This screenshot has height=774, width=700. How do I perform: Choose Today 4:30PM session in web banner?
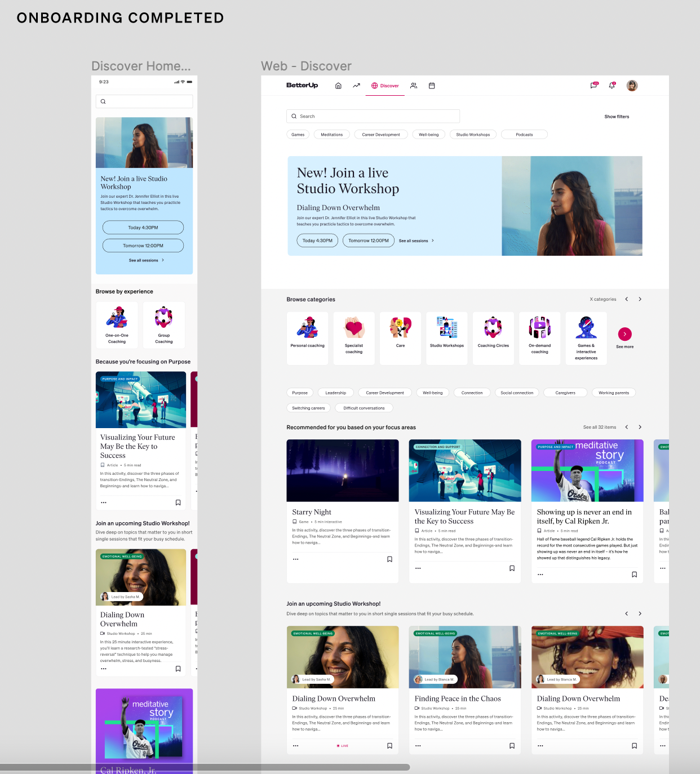point(317,241)
